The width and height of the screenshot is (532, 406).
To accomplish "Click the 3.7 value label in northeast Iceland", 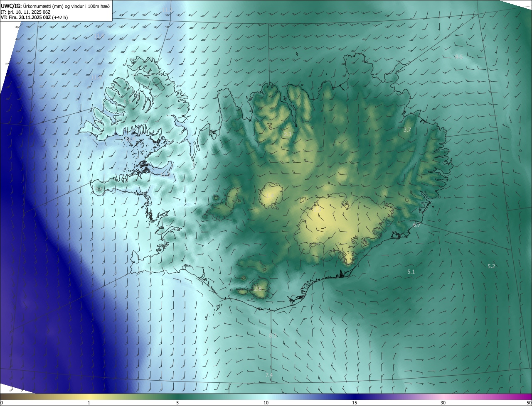I will pyautogui.click(x=407, y=130).
